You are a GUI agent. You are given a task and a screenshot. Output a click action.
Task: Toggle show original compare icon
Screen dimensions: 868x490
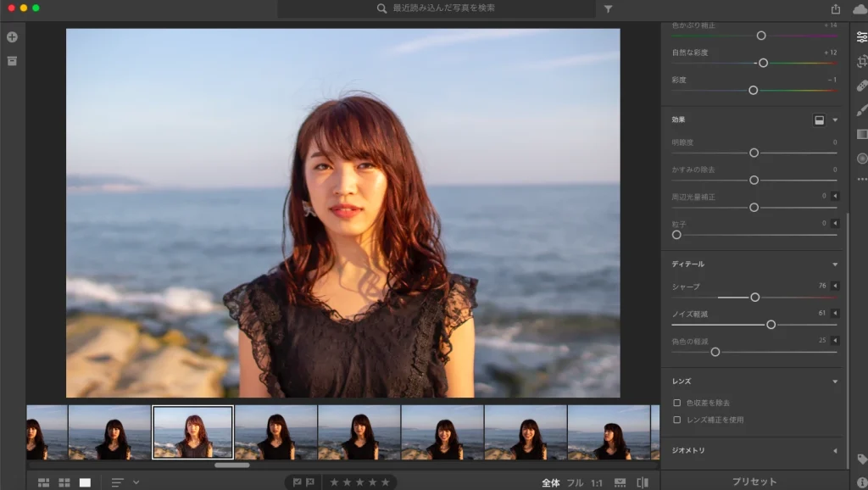643,483
